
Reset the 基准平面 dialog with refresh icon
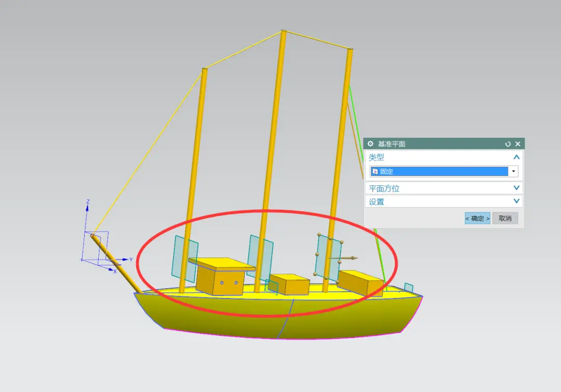(507, 144)
